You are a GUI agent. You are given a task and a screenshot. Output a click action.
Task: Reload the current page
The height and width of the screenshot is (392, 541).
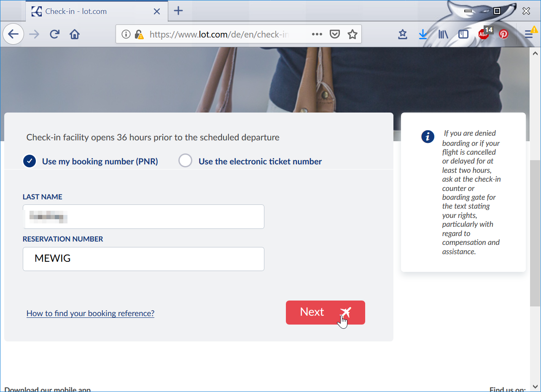tap(54, 34)
